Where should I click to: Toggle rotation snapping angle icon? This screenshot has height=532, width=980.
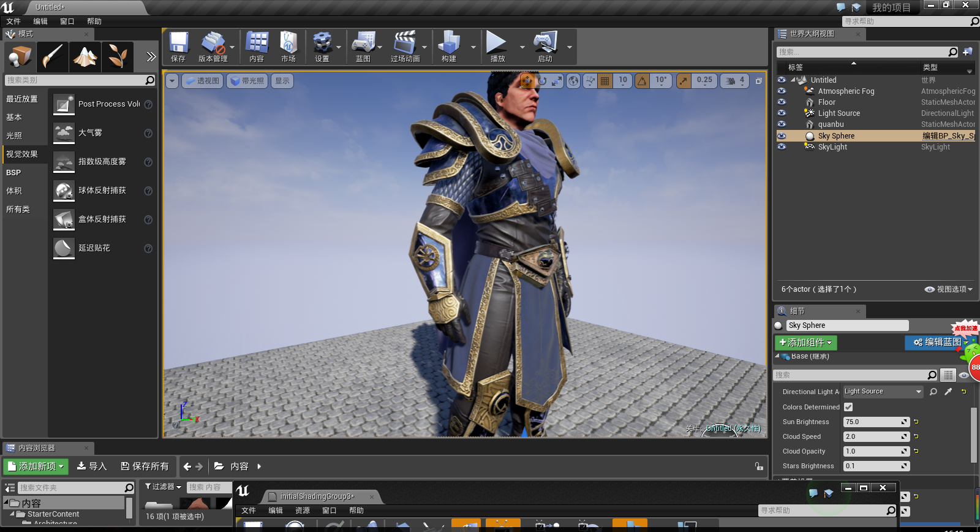pyautogui.click(x=642, y=81)
